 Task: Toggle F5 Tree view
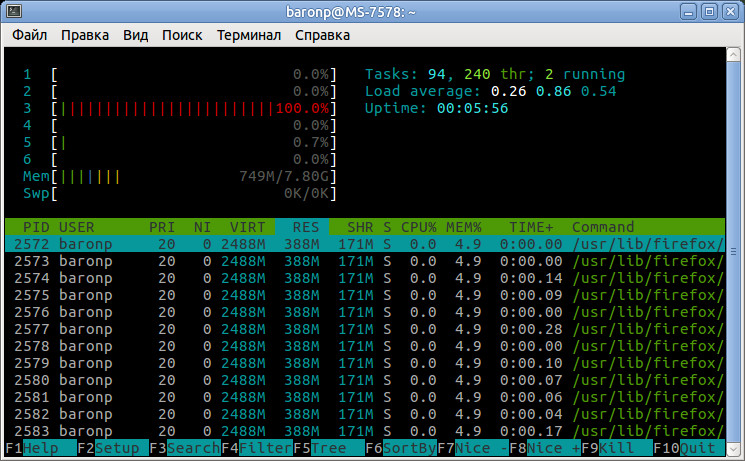[x=329, y=449]
